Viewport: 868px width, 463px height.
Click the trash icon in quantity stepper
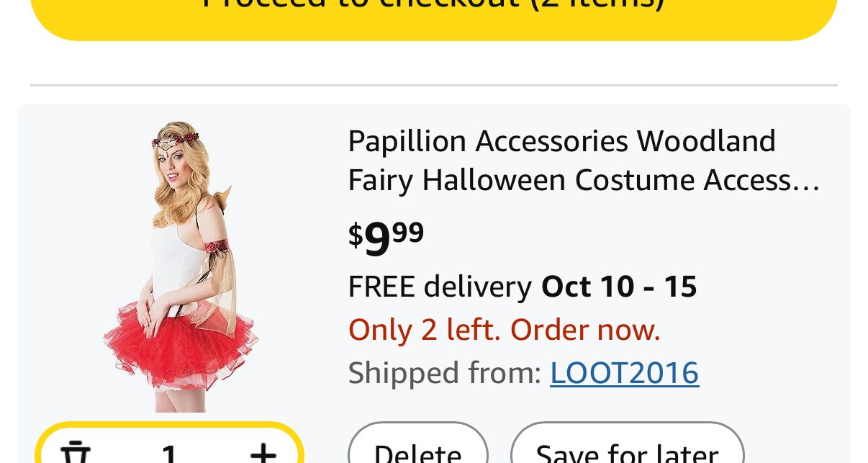click(75, 454)
